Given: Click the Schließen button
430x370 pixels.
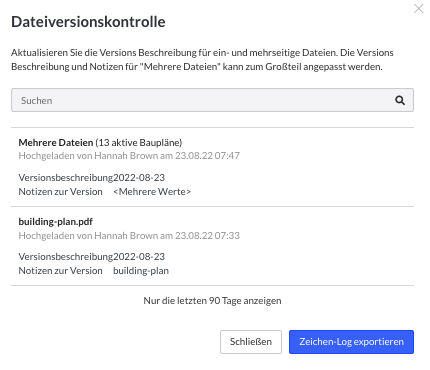Looking at the screenshot, I should point(251,342).
